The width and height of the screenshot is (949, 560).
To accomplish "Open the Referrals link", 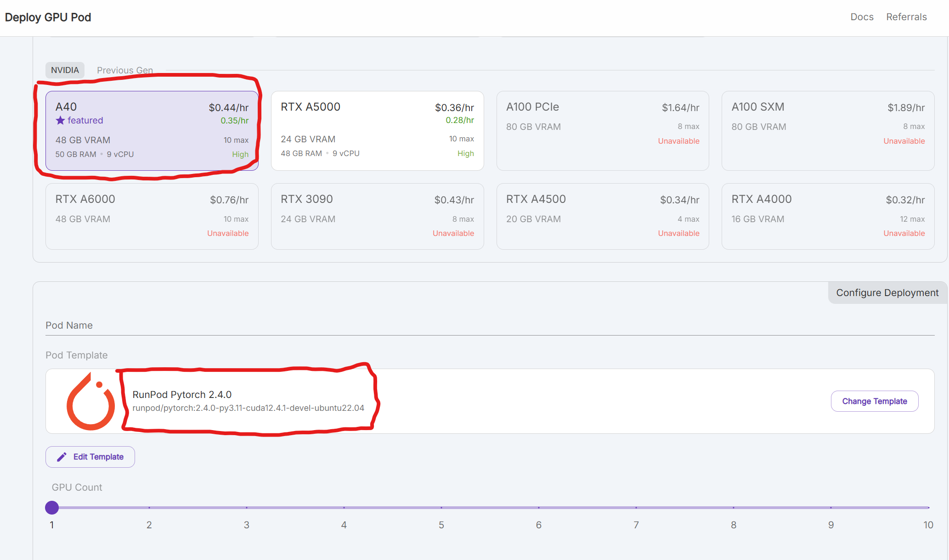I will click(906, 17).
